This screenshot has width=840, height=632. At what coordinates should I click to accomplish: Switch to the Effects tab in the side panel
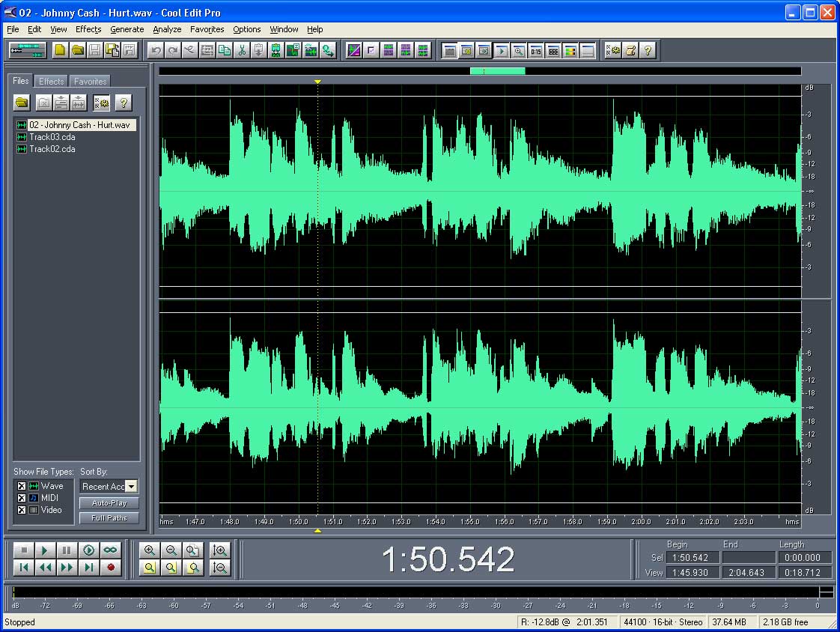pos(52,82)
